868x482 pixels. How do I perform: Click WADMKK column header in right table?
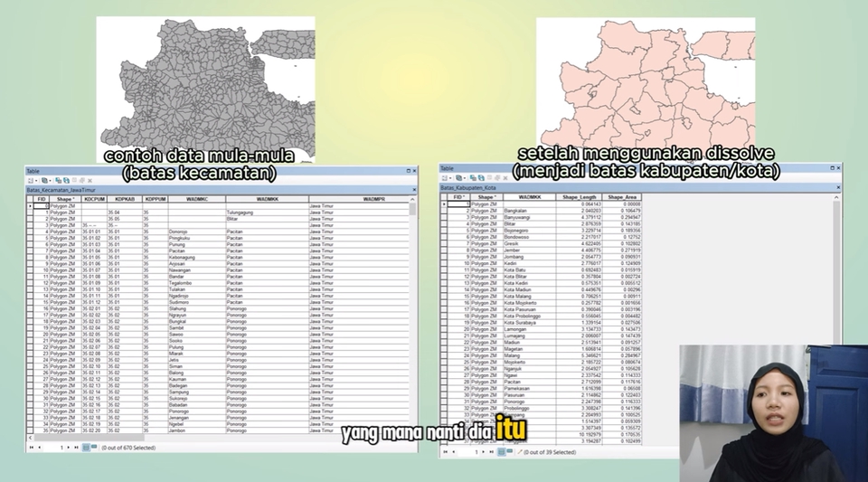tap(530, 197)
